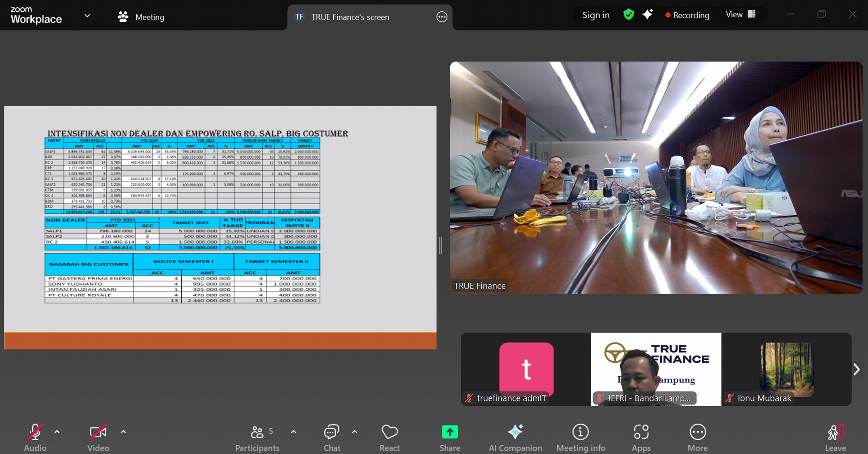Open the shared screen options ellipsis
Screen dimensions: 868x454
tap(442, 17)
